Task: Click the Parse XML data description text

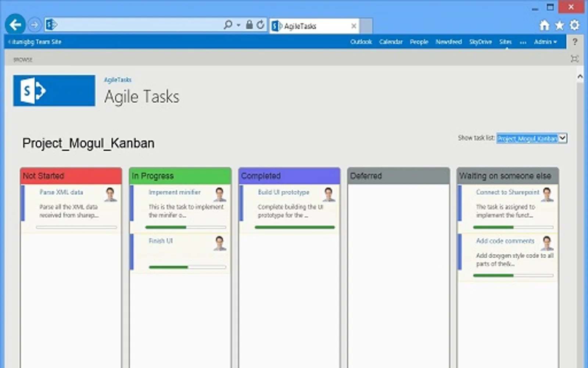Action: click(69, 211)
